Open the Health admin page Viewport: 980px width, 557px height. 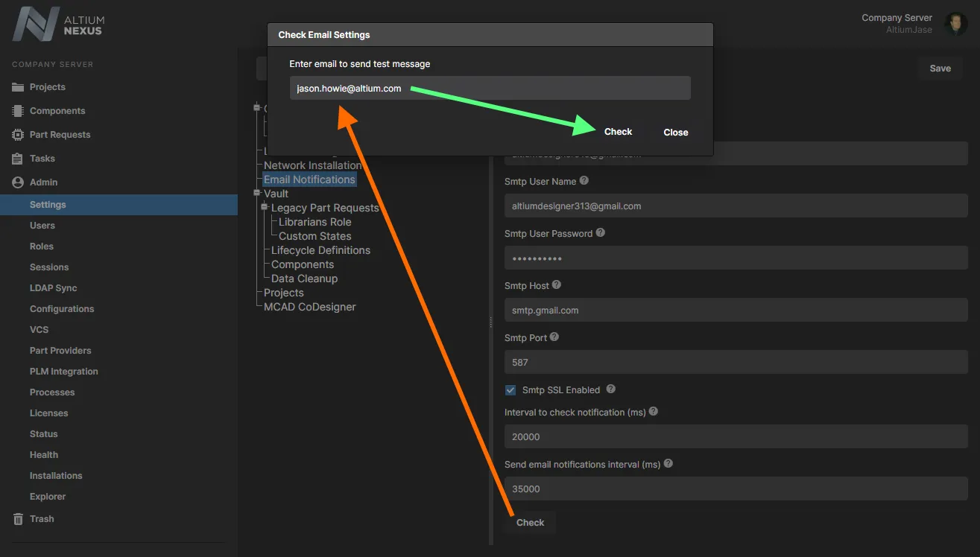(44, 455)
